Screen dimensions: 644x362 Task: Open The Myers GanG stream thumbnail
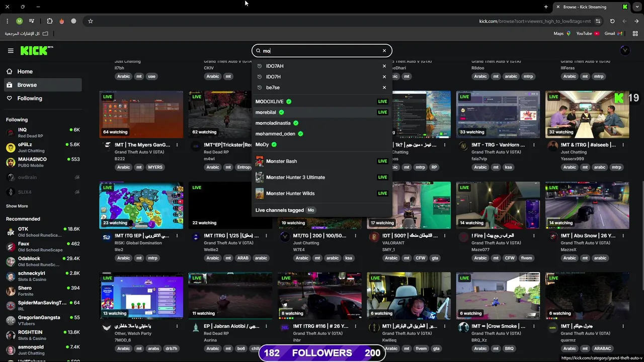point(141,114)
